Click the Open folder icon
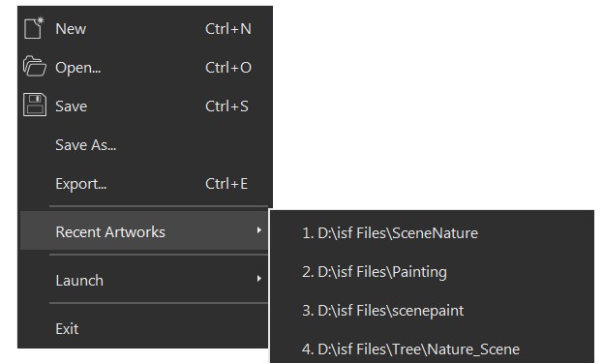603x364 pixels. [35, 66]
